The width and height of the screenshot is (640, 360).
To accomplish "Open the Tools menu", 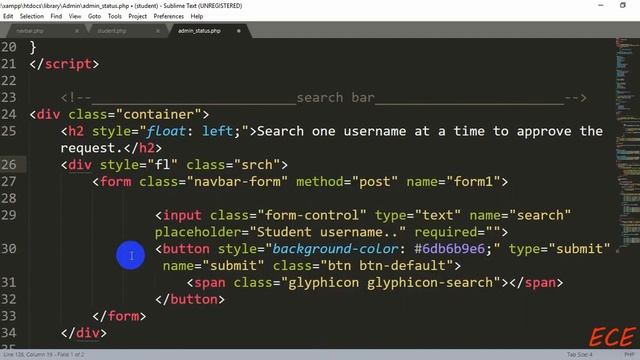I will [115, 16].
